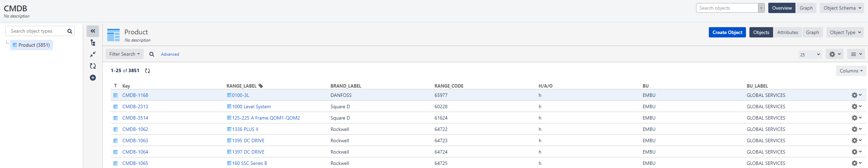Change the 25 results-per-page selector
This screenshot has height=168, width=868.
tap(810, 54)
